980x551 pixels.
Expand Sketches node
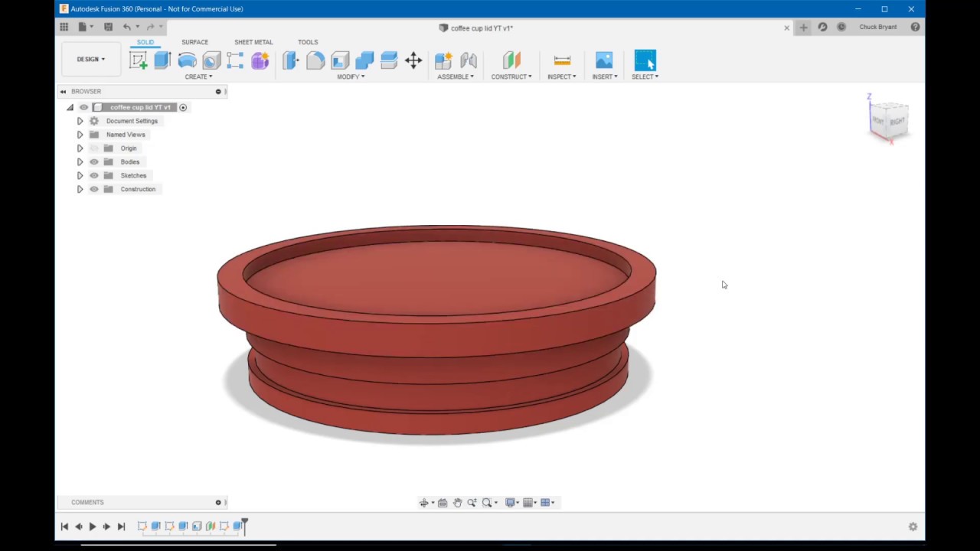click(80, 175)
